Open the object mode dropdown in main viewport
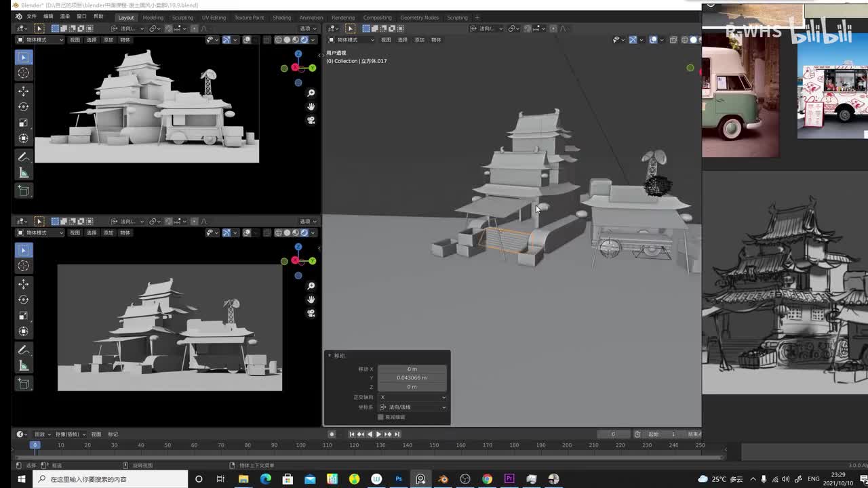The height and width of the screenshot is (488, 868). [353, 40]
